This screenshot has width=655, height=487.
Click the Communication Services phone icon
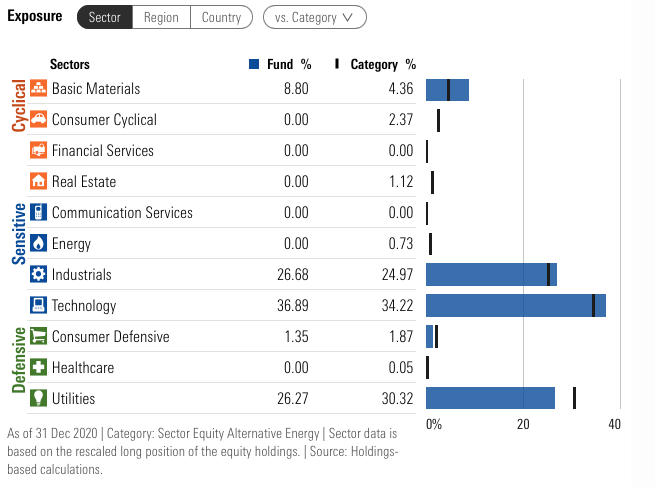pyautogui.click(x=39, y=213)
